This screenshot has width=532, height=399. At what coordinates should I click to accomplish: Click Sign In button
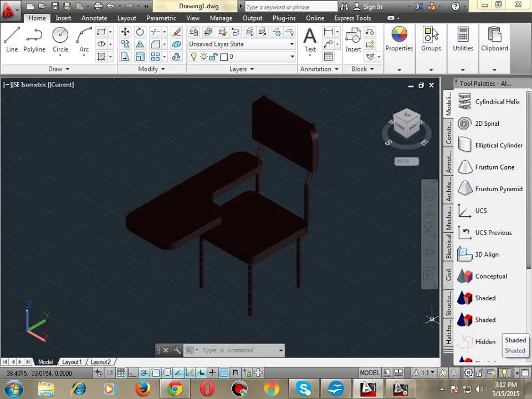coord(368,7)
